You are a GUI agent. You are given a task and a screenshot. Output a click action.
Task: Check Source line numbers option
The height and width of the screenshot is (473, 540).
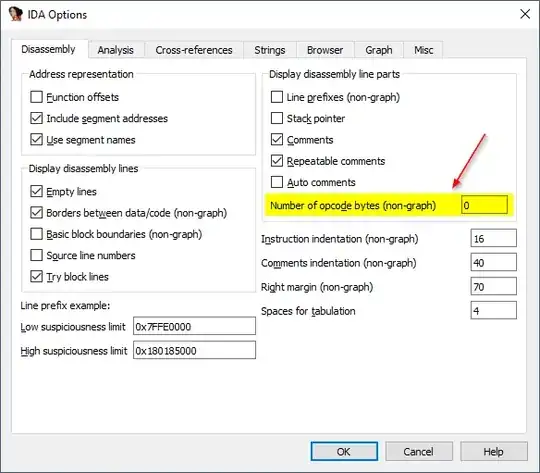37,255
